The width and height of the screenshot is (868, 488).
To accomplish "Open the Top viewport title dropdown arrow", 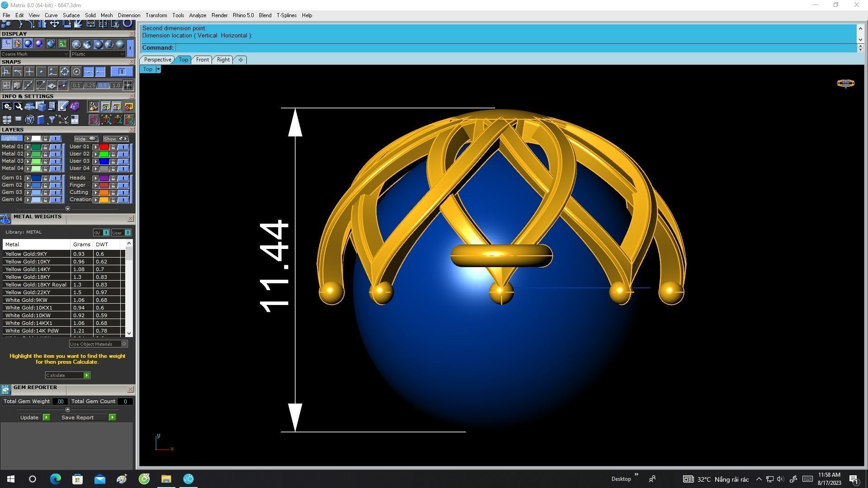I will point(158,69).
